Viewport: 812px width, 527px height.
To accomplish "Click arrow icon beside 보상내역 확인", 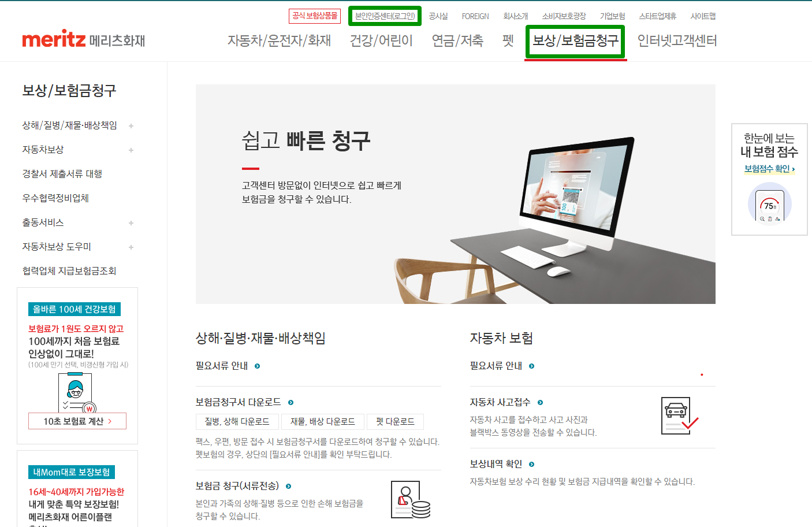I will [x=532, y=464].
